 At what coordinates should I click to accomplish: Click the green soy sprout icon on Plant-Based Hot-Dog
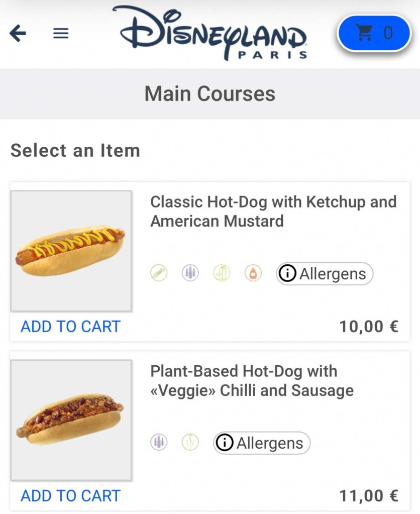(190, 443)
